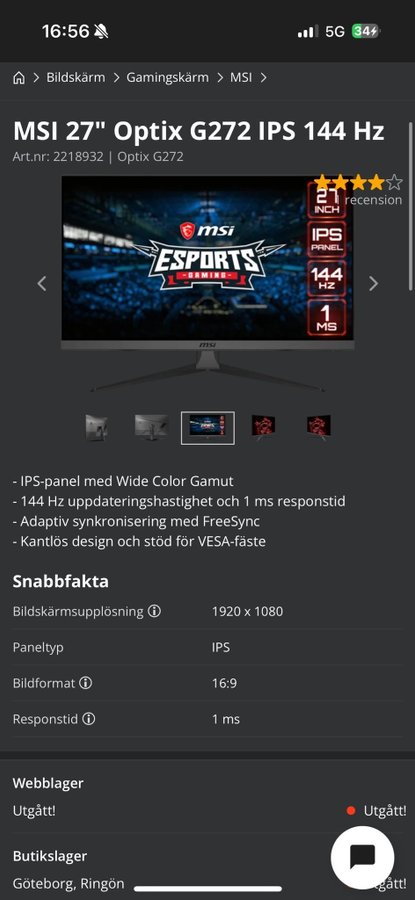Open the Bildskärm breadcrumb category

[76, 77]
